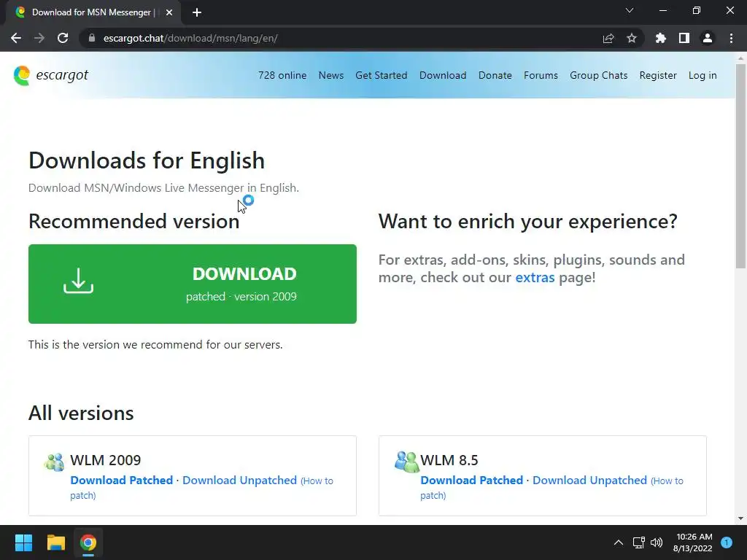Toggle the Chrome side panel icon
Viewport: 747px width, 560px height.
684,38
